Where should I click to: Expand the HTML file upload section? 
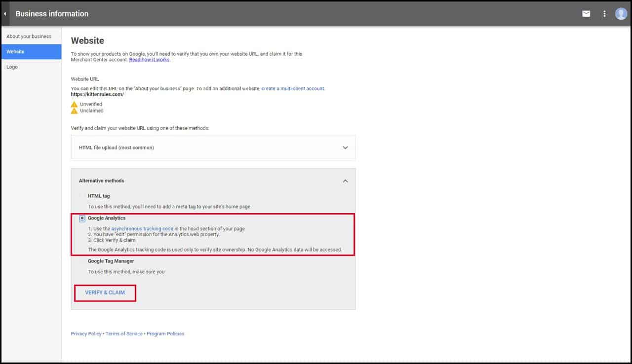tap(345, 147)
